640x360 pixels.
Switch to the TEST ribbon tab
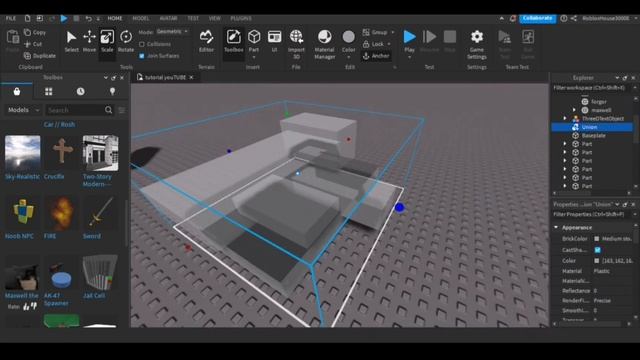193,18
